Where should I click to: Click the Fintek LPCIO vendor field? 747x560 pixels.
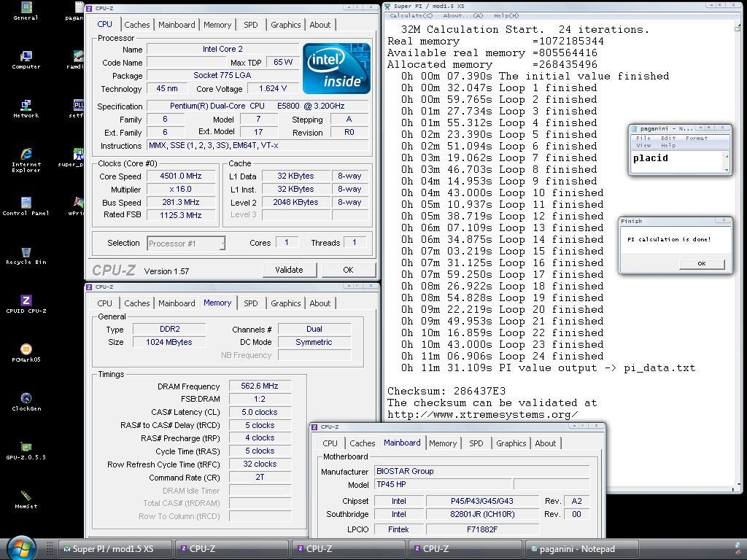(x=399, y=529)
